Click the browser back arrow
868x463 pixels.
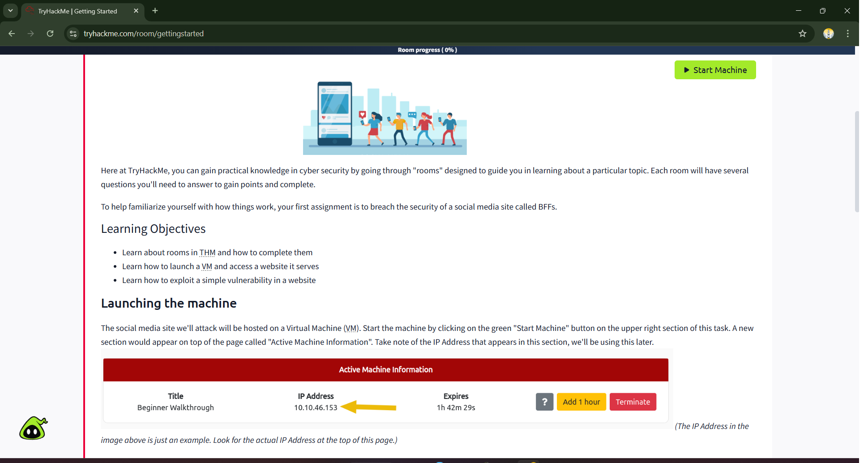coord(12,34)
